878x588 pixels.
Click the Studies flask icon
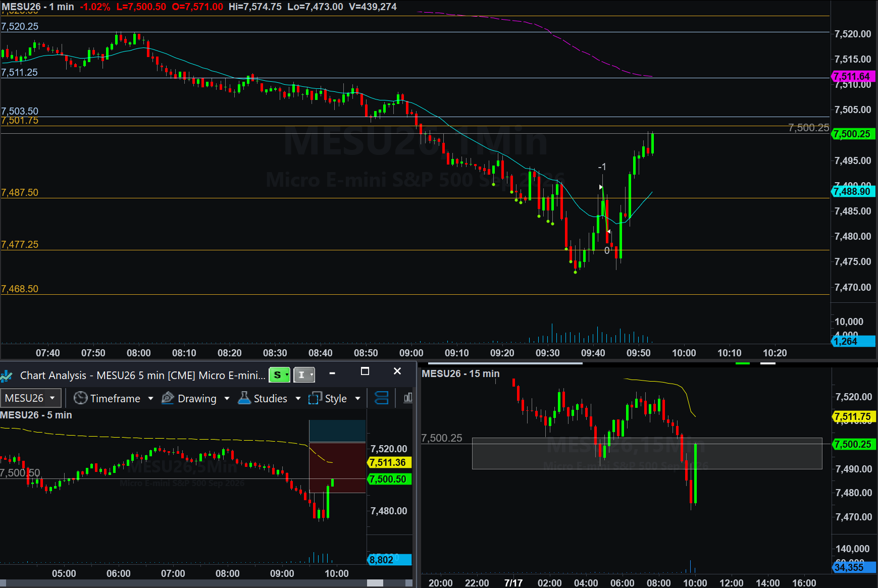(244, 398)
